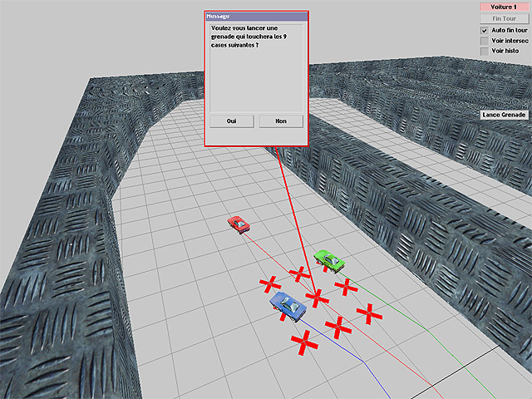532x399 pixels.
Task: Disable the Auto fin tour checkbox
Action: (x=485, y=30)
